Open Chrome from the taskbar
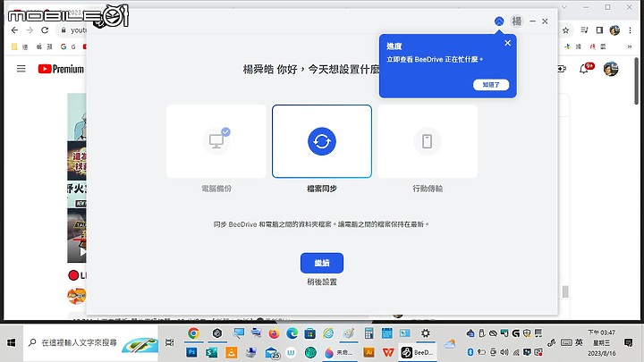 pos(193,333)
